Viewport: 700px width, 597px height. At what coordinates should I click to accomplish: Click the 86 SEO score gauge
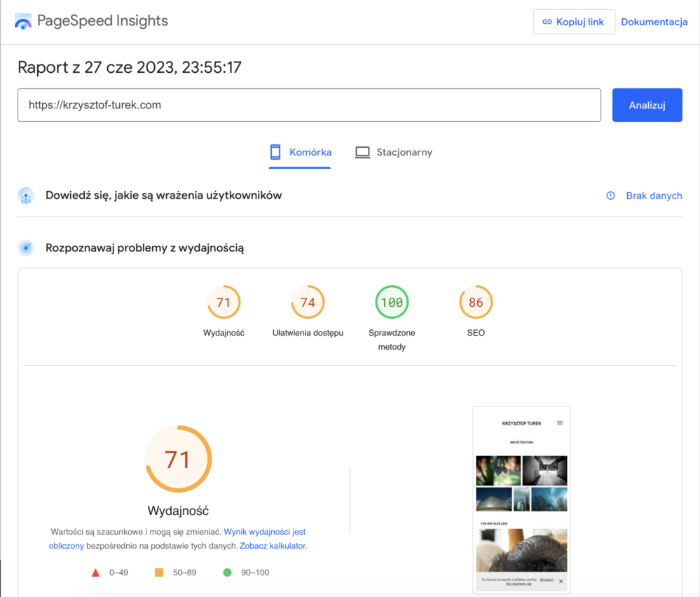tap(476, 302)
